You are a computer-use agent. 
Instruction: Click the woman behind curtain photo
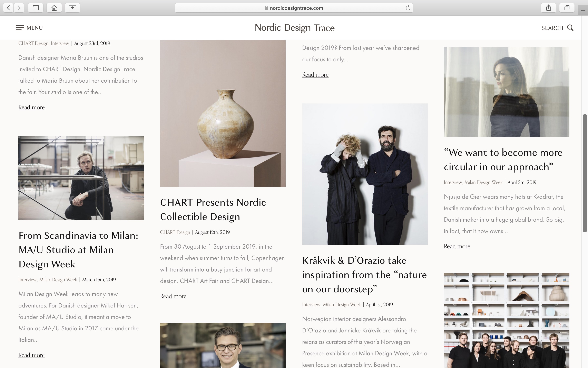(x=506, y=92)
